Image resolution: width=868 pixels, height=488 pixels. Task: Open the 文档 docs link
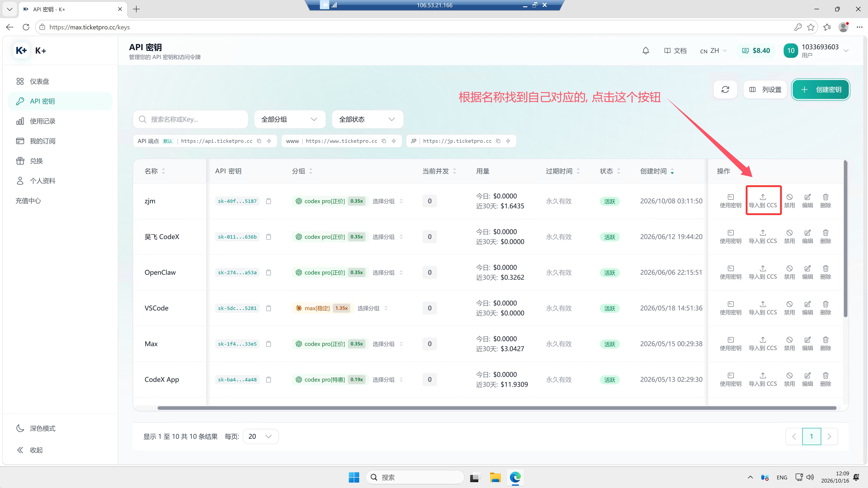(x=675, y=51)
